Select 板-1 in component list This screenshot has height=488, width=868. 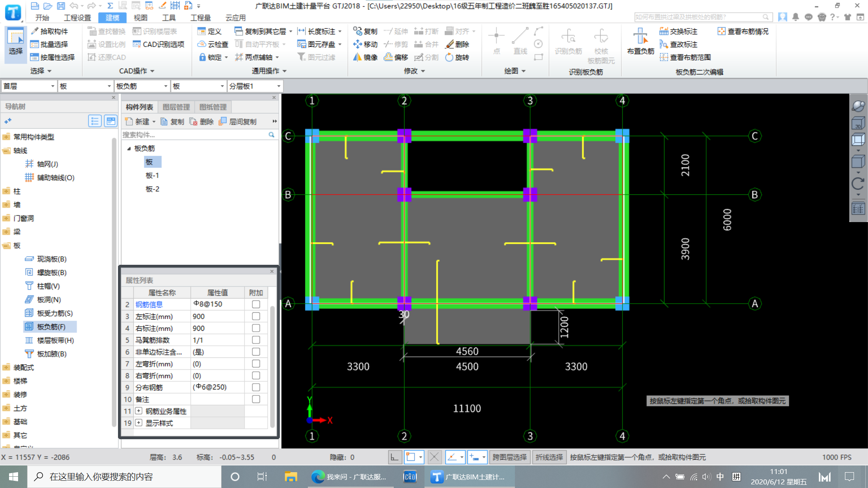152,175
